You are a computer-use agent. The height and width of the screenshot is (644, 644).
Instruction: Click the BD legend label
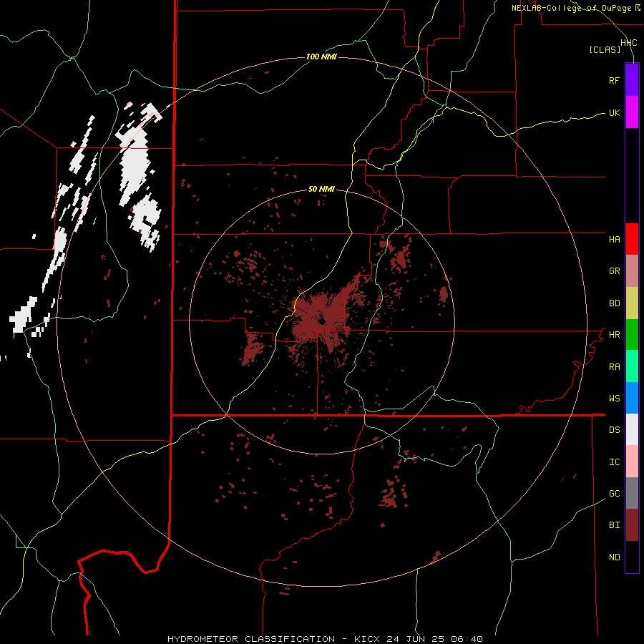coord(614,303)
